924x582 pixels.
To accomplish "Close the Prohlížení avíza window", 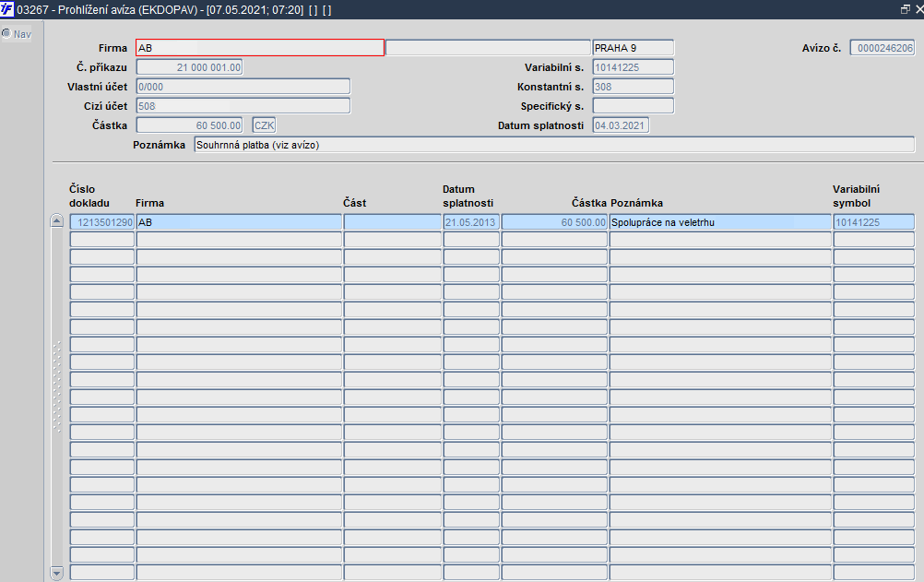I will [x=918, y=9].
